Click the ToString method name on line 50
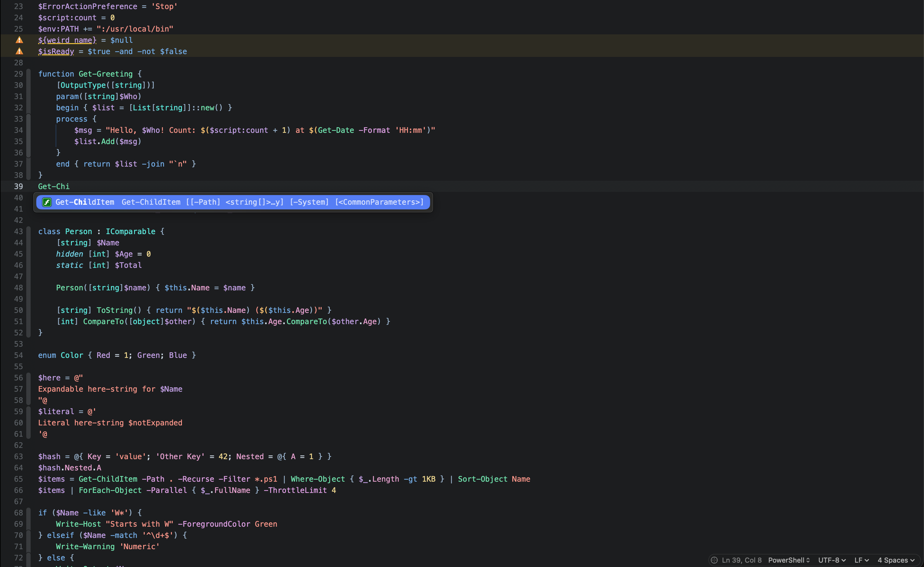Viewport: 924px width, 567px height. (114, 310)
